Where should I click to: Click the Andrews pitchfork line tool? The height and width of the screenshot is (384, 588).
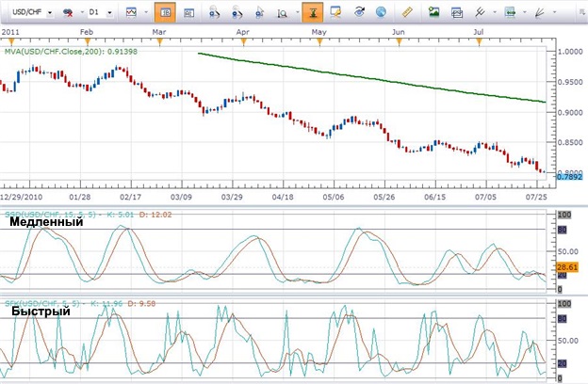[480, 12]
